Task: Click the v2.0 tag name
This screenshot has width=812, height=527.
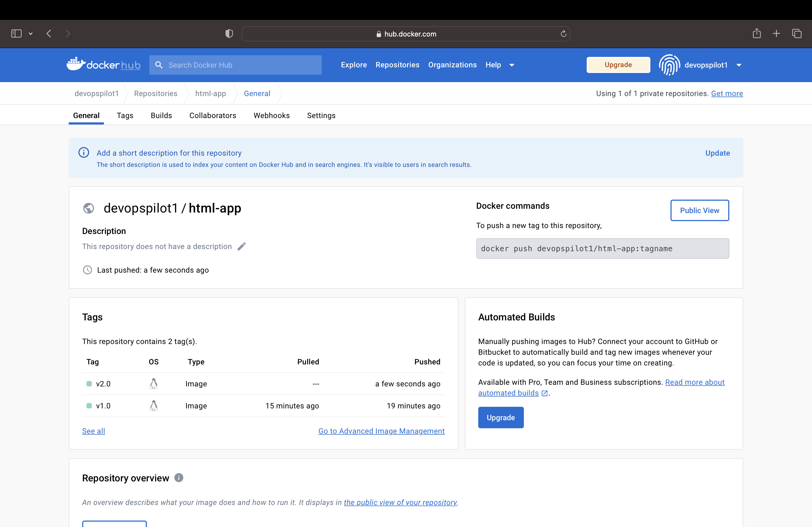Action: tap(103, 383)
